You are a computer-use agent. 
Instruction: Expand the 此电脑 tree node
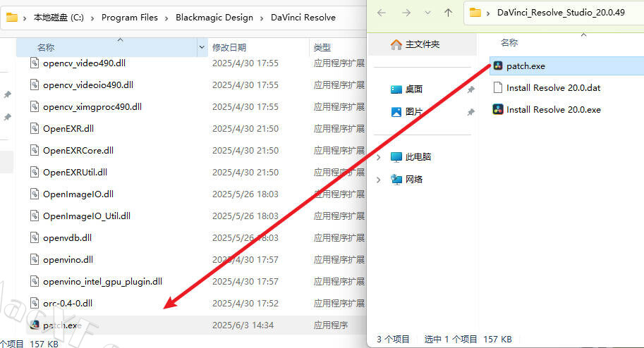[x=379, y=157]
